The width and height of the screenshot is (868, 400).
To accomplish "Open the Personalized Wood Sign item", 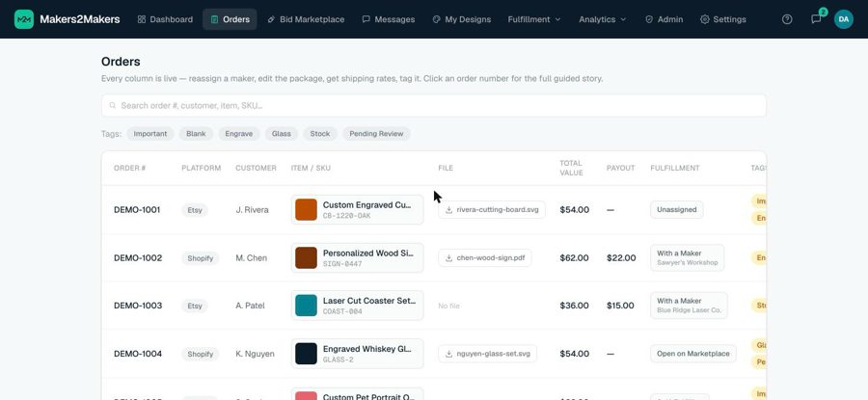I will click(357, 257).
